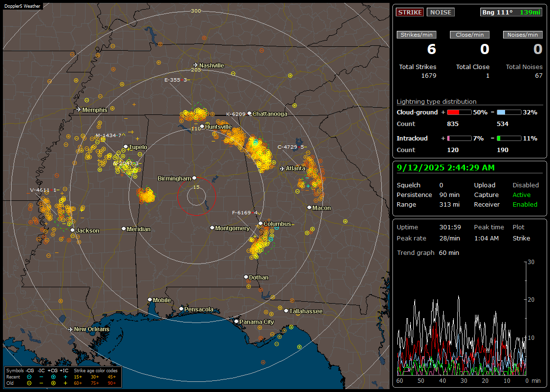This screenshot has width=550, height=392.
Task: Click the Strikes/min label button
Action: (417, 35)
